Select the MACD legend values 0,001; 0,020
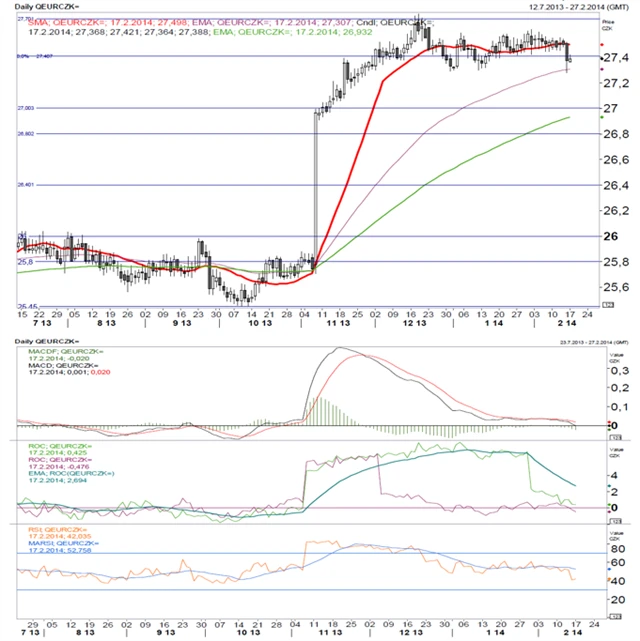Viewport: 640px width, 641px height. [x=88, y=372]
